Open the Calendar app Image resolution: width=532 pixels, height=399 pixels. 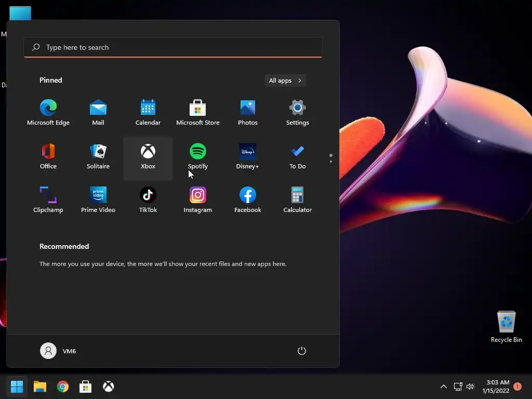(x=148, y=113)
